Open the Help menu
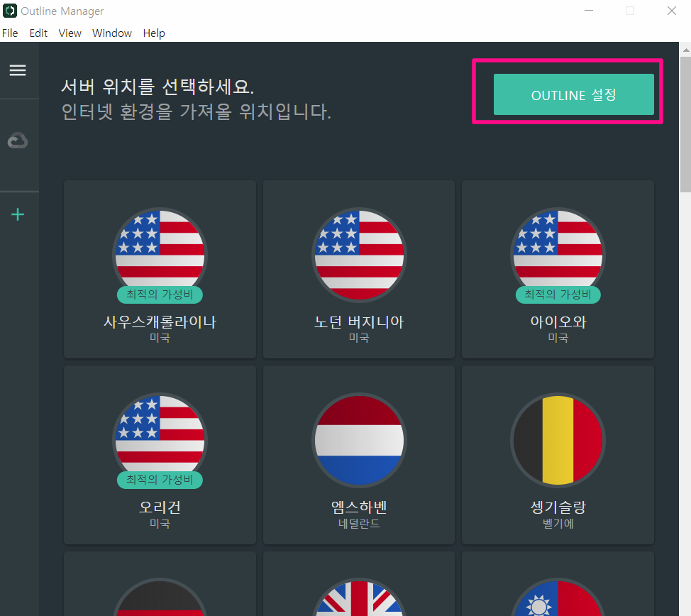Viewport: 691px width, 616px height. (154, 33)
